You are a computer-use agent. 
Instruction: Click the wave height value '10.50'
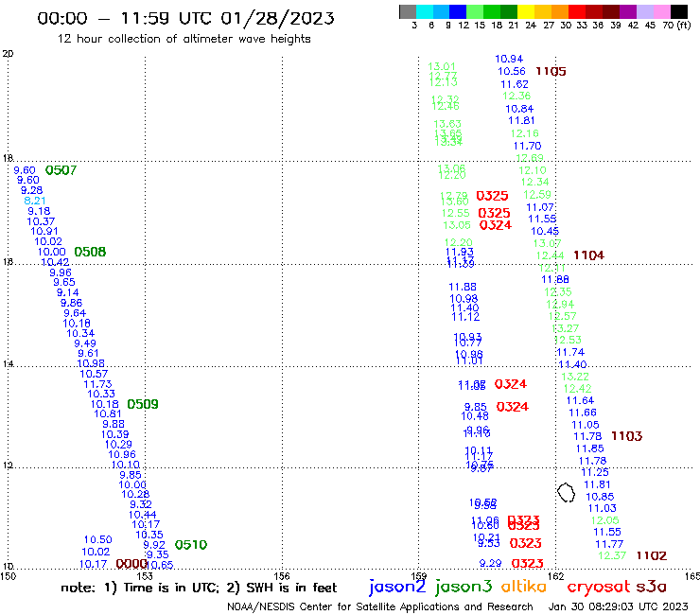pyautogui.click(x=97, y=540)
